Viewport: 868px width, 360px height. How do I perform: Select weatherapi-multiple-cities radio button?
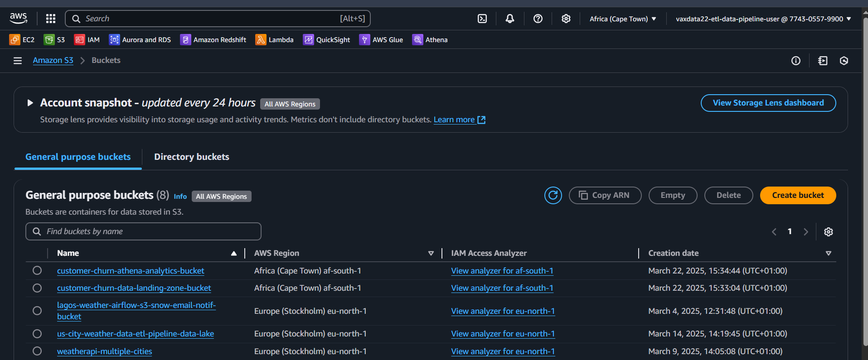pyautogui.click(x=37, y=351)
